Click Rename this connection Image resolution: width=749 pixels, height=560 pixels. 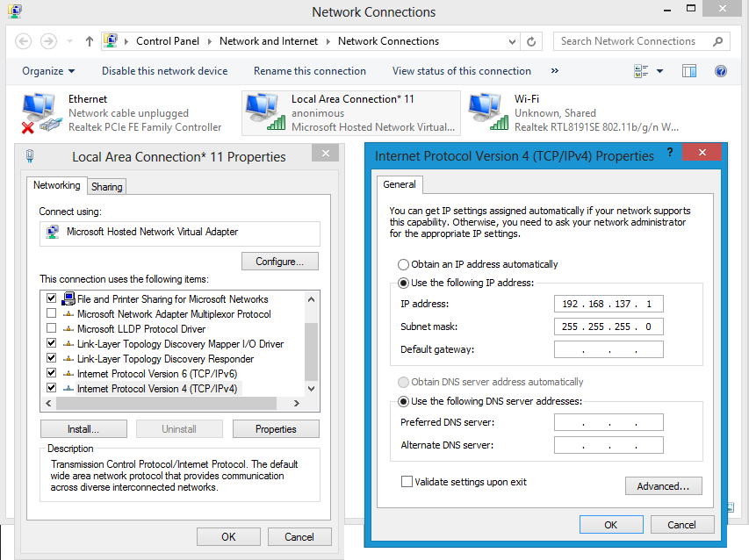310,71
